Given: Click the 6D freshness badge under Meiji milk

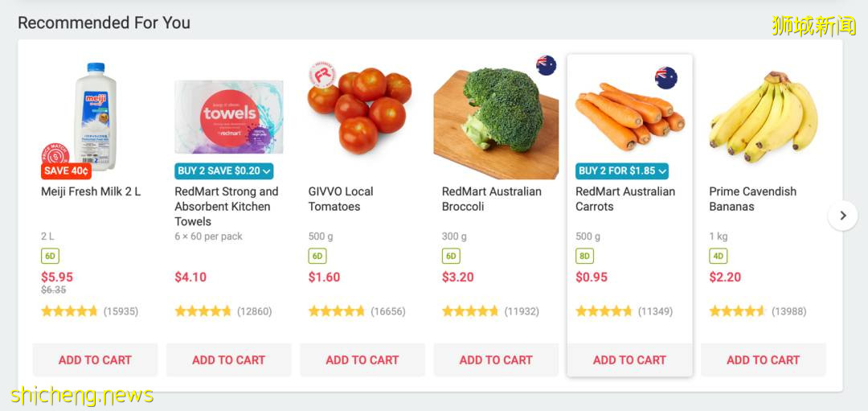Looking at the screenshot, I should pyautogui.click(x=51, y=257).
